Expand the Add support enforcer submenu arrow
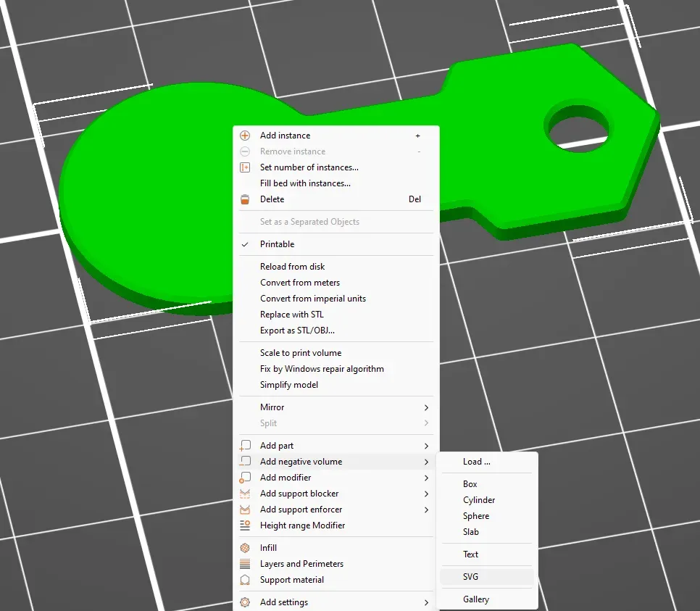 (x=426, y=510)
